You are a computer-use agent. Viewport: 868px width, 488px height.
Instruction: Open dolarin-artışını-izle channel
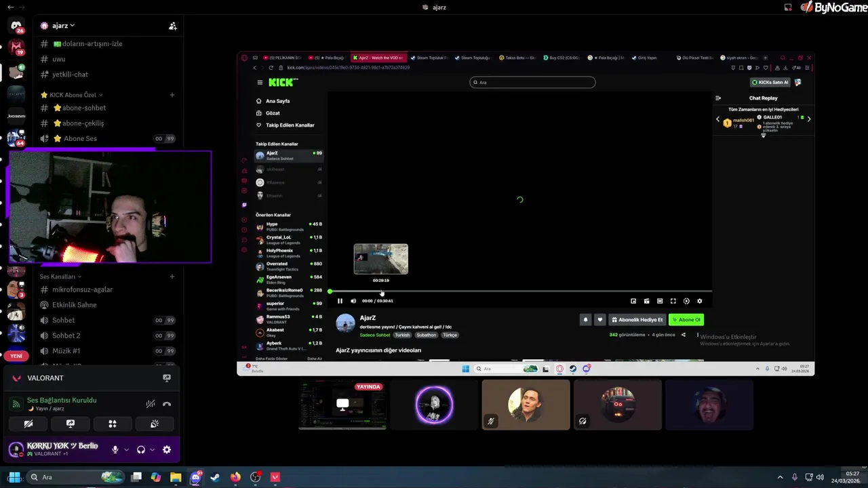(x=108, y=43)
